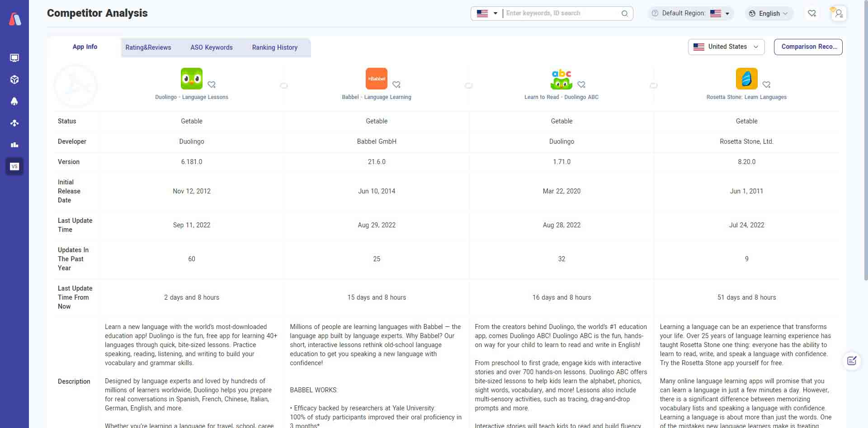Click the app logo in sidebar
This screenshot has height=428, width=868.
15,19
